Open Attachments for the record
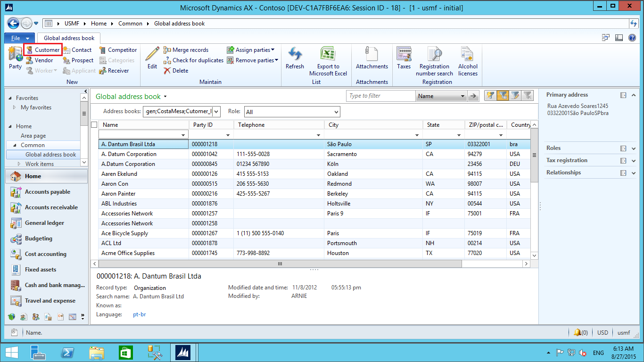The image size is (644, 362). pyautogui.click(x=372, y=58)
